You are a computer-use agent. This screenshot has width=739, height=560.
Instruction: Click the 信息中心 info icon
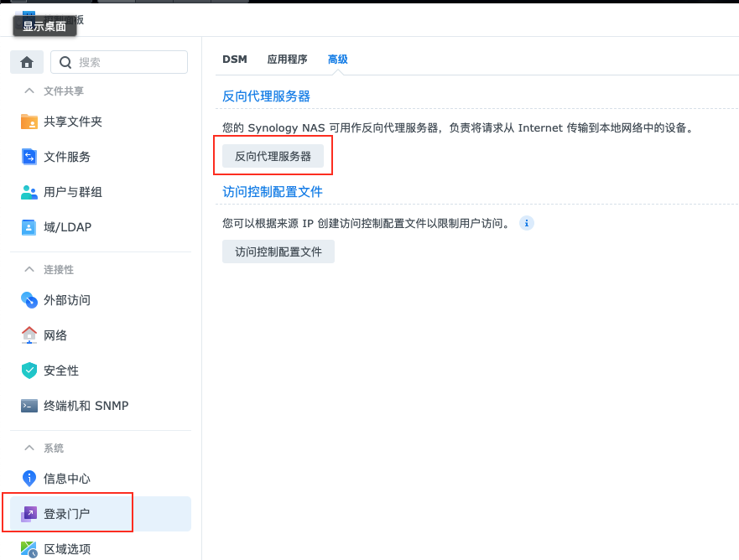29,479
